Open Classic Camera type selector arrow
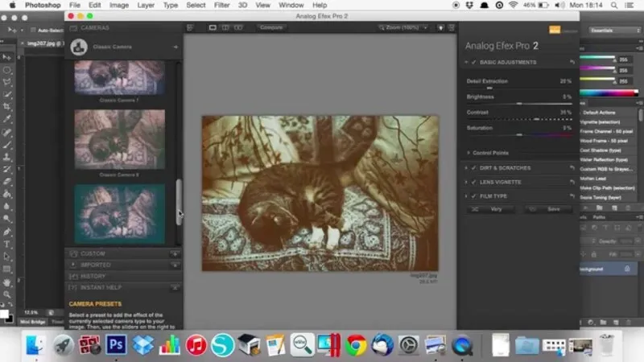 (175, 47)
